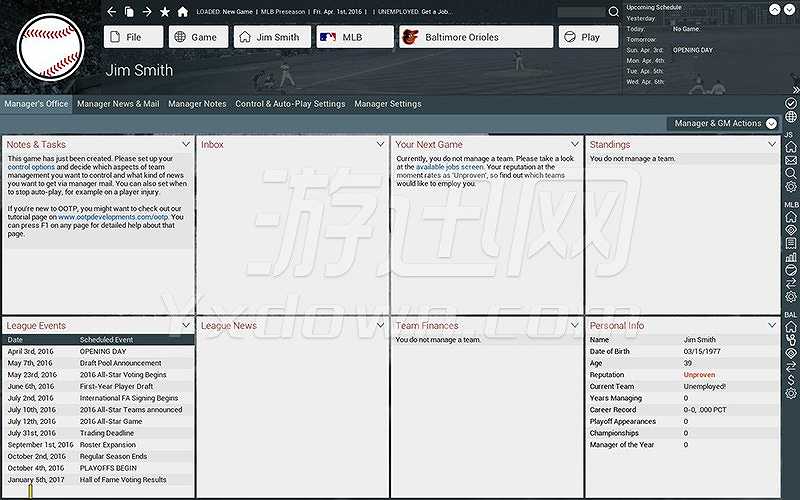Image resolution: width=800 pixels, height=500 pixels.
Task: Open the Baltimore Orioles team menu
Action: pyautogui.click(x=476, y=37)
